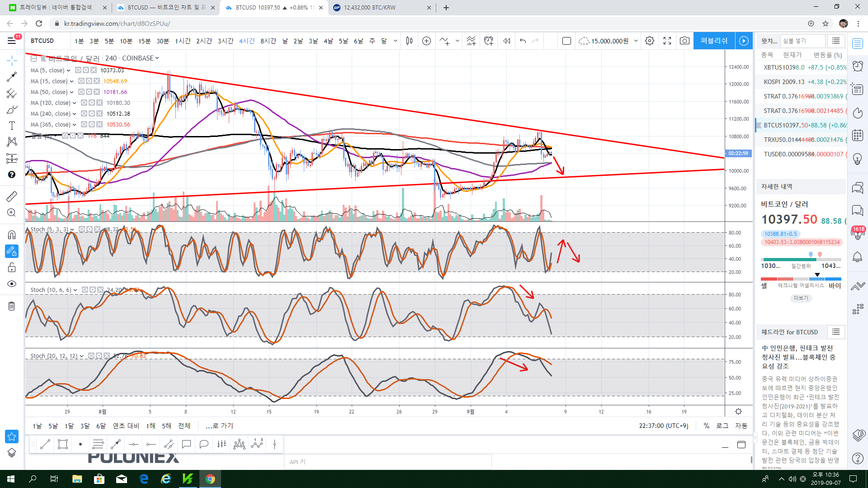Select the ruler measure tool

point(12,196)
